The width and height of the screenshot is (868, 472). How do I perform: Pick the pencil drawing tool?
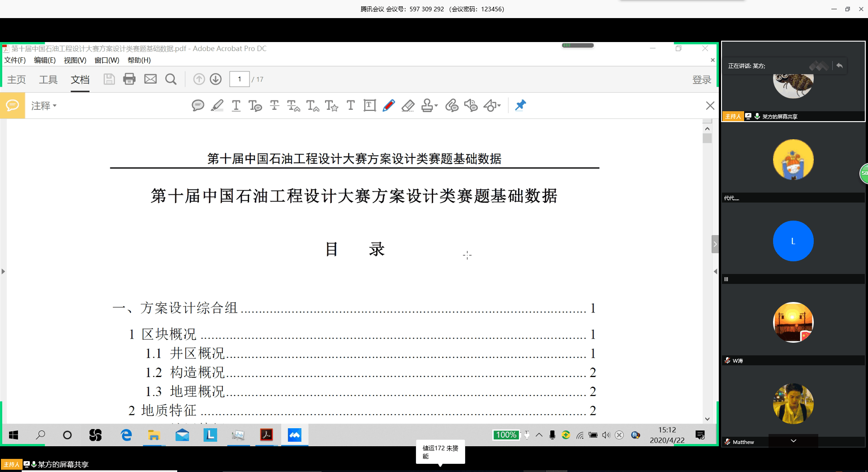(388, 106)
